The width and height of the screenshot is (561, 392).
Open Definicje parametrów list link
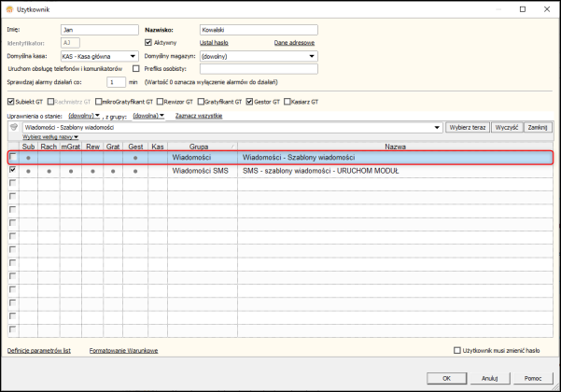tap(39, 351)
